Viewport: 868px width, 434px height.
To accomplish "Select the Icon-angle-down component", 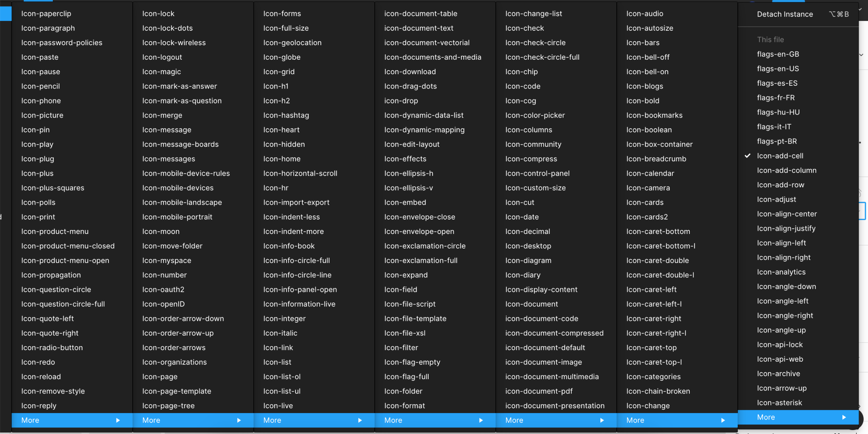I will click(x=786, y=286).
